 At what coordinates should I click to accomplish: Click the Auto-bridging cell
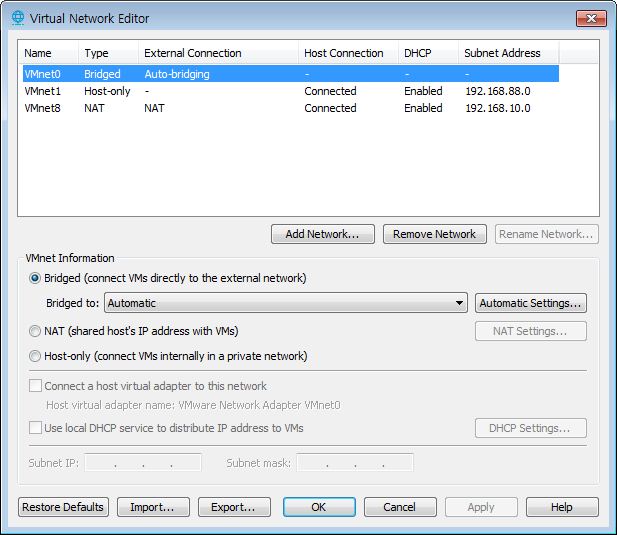(x=177, y=74)
